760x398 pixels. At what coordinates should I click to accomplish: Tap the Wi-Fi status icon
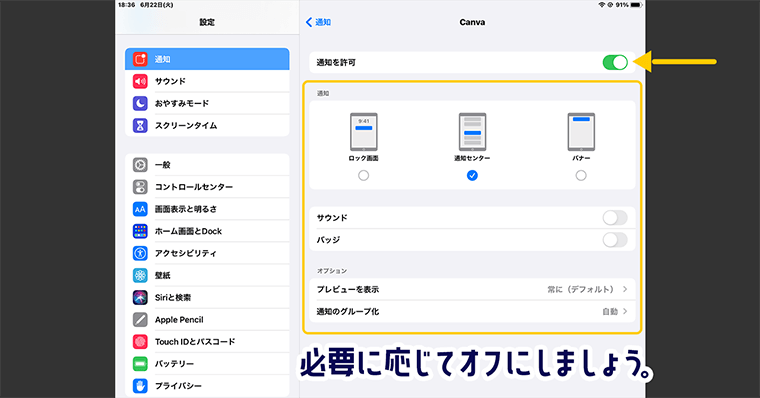coord(602,5)
